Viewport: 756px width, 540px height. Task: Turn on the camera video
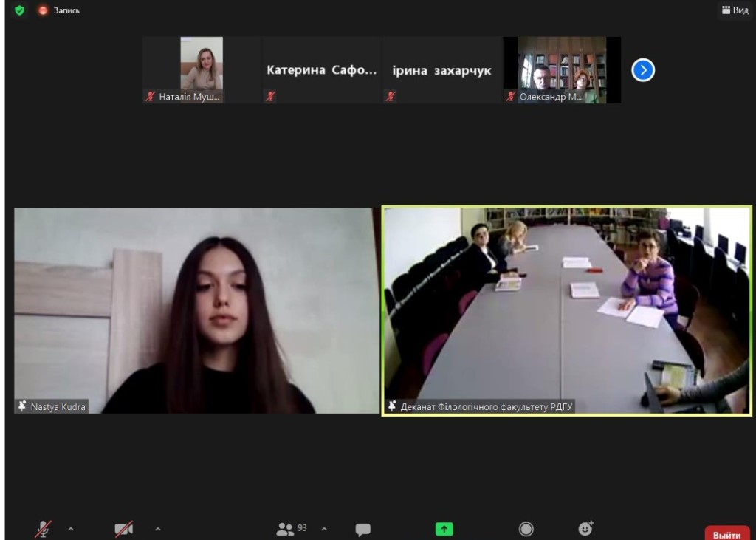(x=124, y=529)
